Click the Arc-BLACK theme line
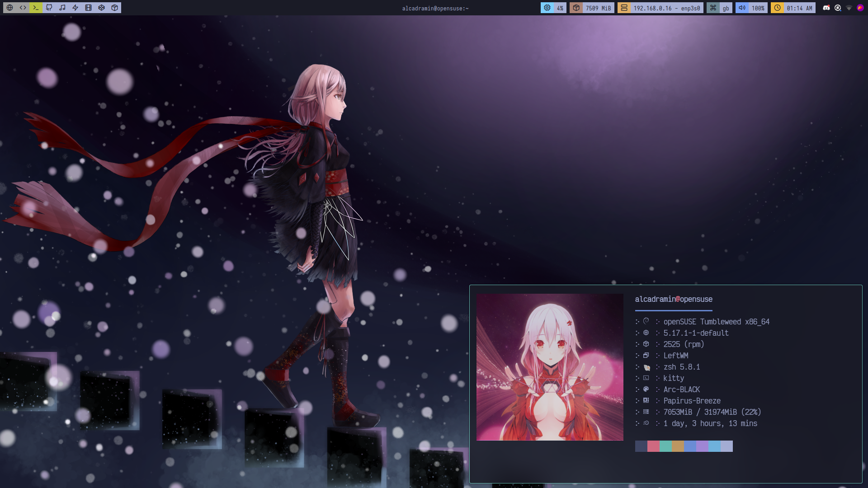This screenshot has width=868, height=488. click(682, 389)
